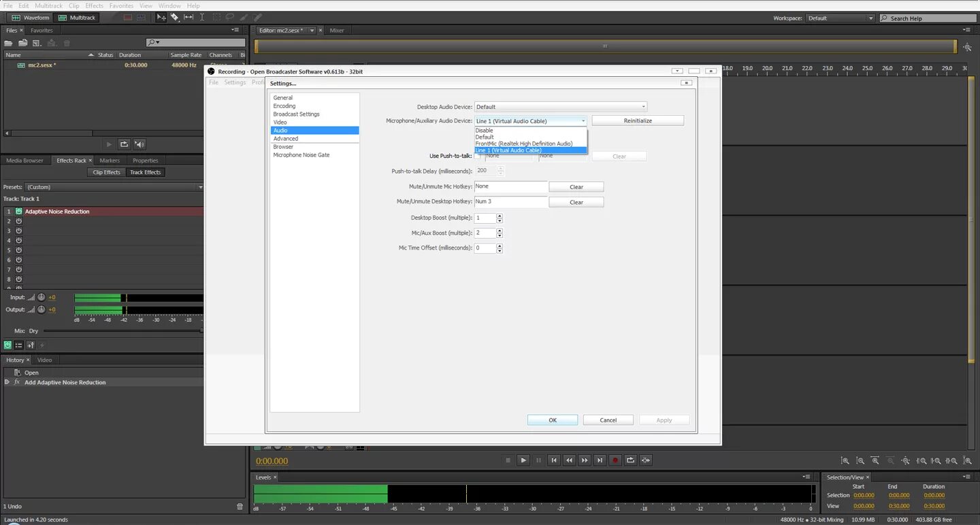
Task: Click the Loop Playback icon in Files panel
Action: pos(124,144)
